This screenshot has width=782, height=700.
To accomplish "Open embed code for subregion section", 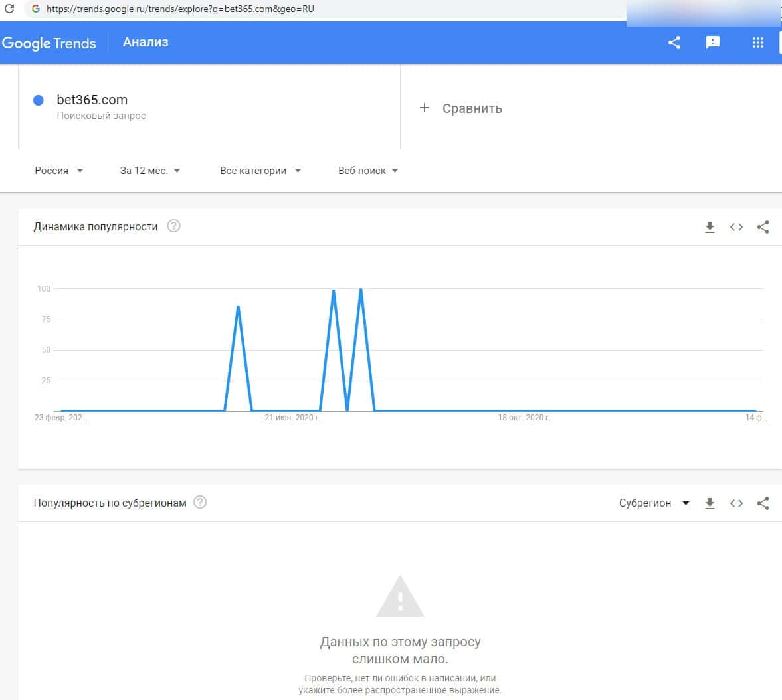I will [x=736, y=503].
